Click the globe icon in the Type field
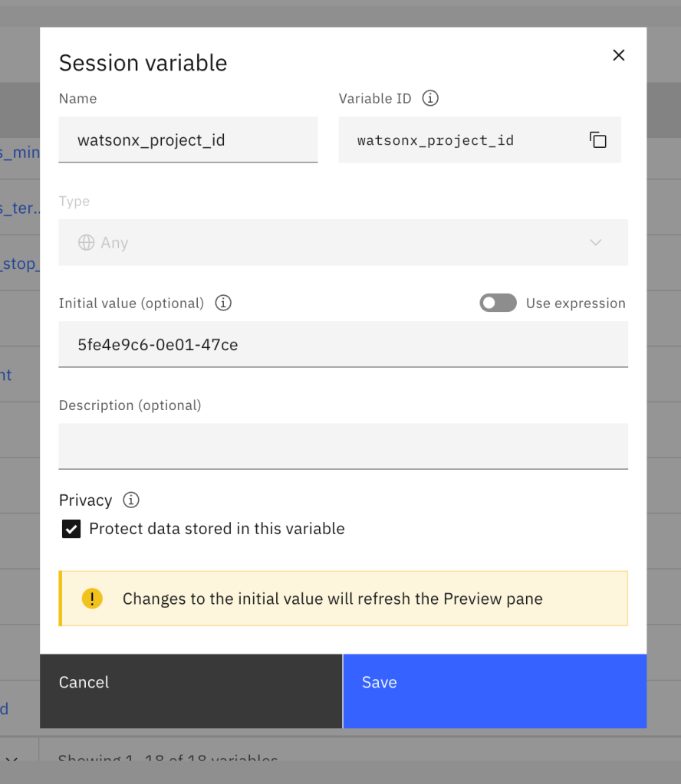 coord(86,243)
